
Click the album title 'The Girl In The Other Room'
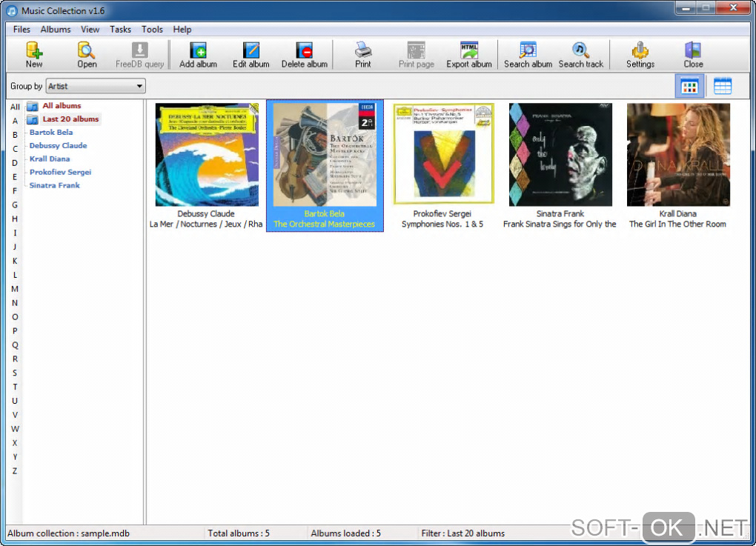(x=677, y=224)
